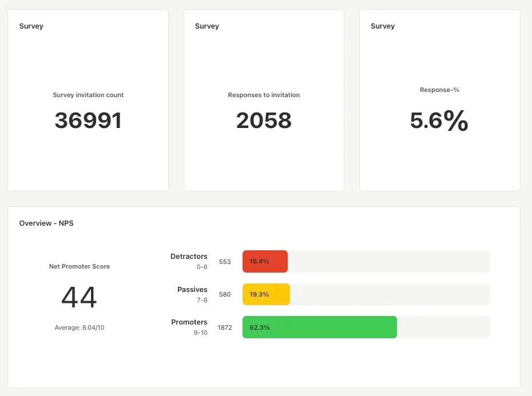
Task: Click the Net Promoter Score value 44
Action: (79, 297)
